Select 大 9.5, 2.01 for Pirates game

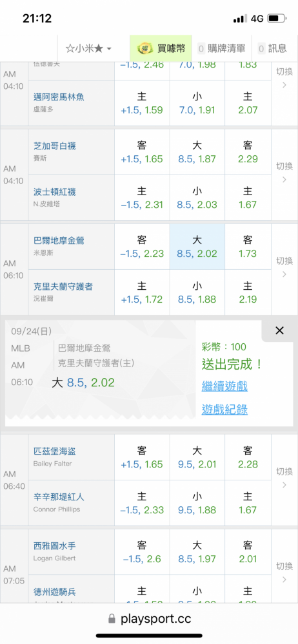click(197, 457)
